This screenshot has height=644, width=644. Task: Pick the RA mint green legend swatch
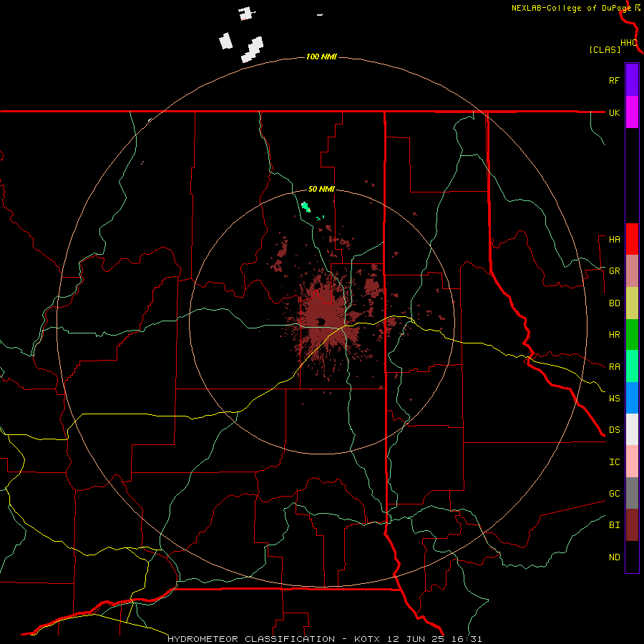632,366
